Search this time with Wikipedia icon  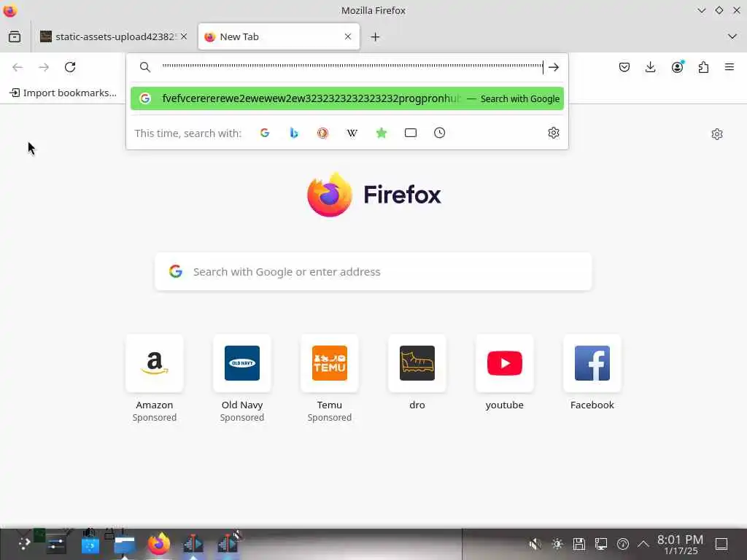(x=352, y=133)
